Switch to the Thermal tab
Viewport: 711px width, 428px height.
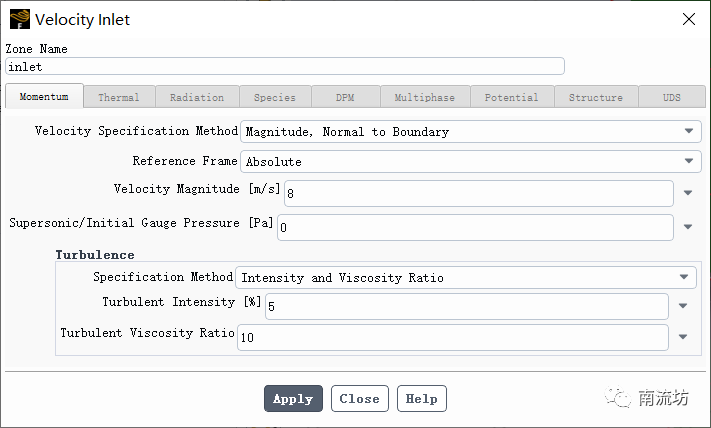coord(119,97)
